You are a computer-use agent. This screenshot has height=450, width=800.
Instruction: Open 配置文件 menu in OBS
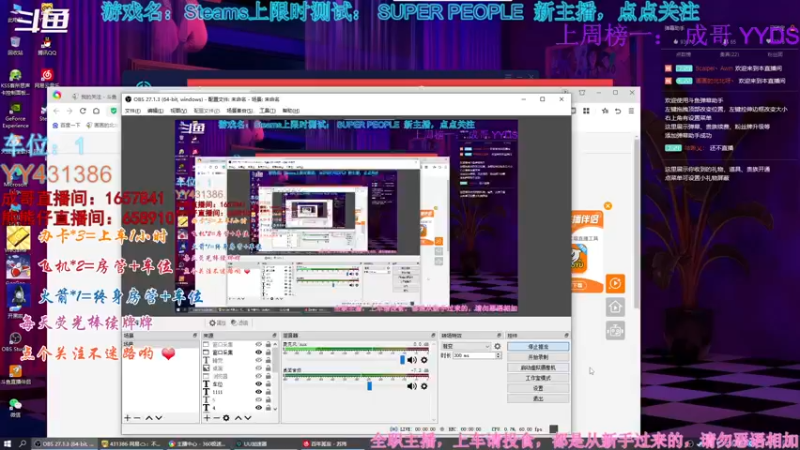[x=207, y=111]
